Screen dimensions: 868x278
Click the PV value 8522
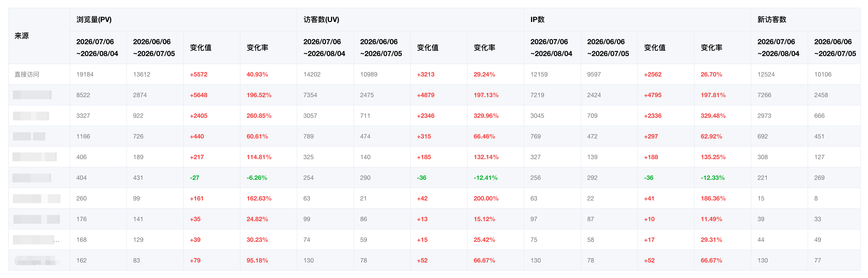pos(83,95)
